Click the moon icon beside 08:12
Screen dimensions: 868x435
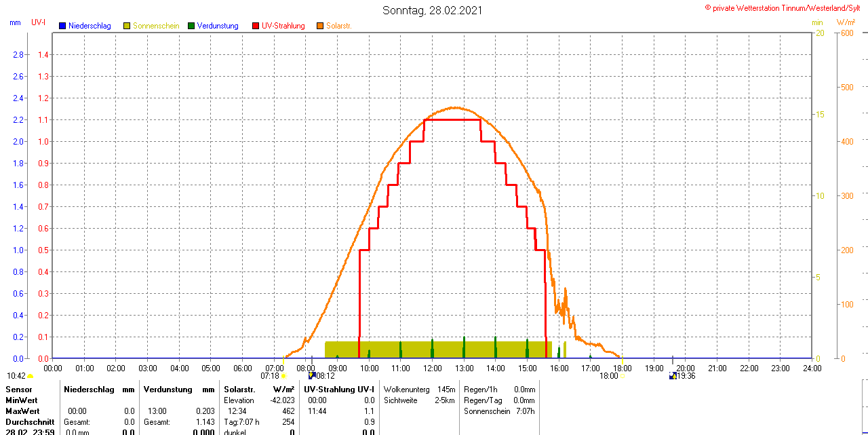coord(311,375)
